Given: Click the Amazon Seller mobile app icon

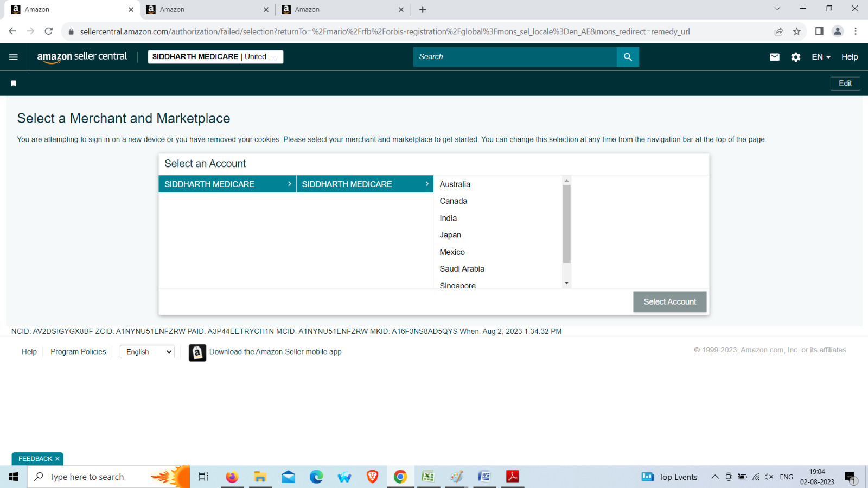Looking at the screenshot, I should tap(197, 352).
